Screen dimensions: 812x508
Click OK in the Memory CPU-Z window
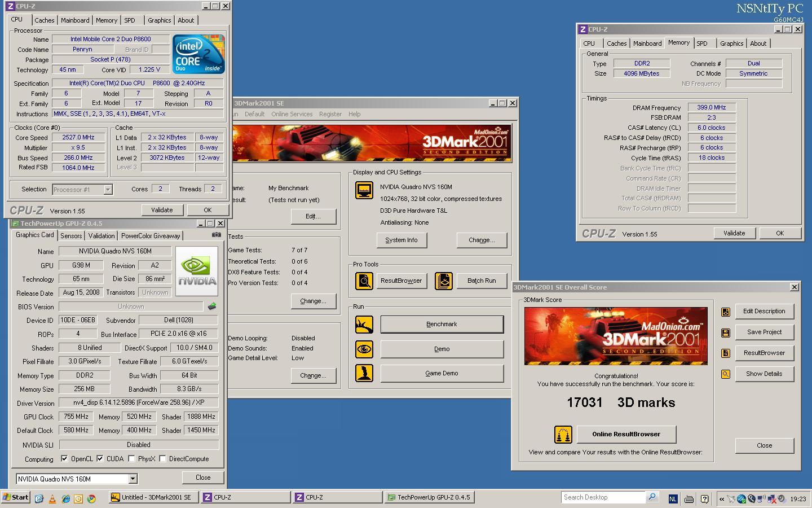pyautogui.click(x=780, y=233)
